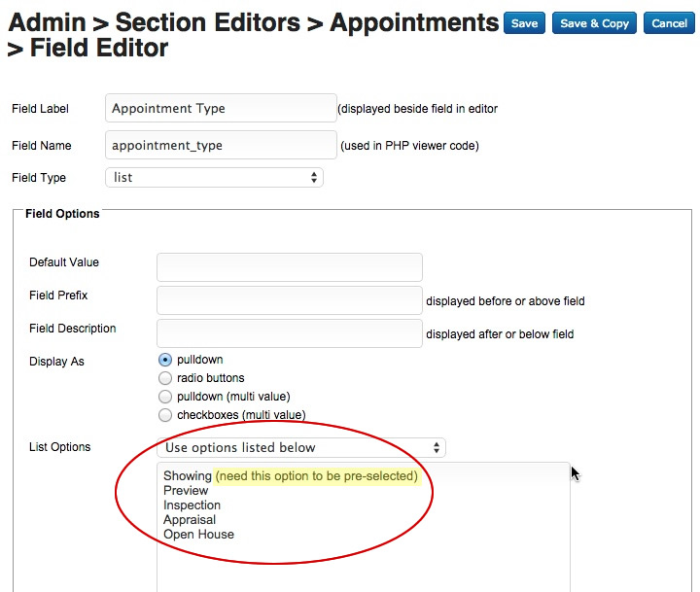700x592 pixels.
Task: Click the Inspection entry in textarea
Action: coord(192,505)
